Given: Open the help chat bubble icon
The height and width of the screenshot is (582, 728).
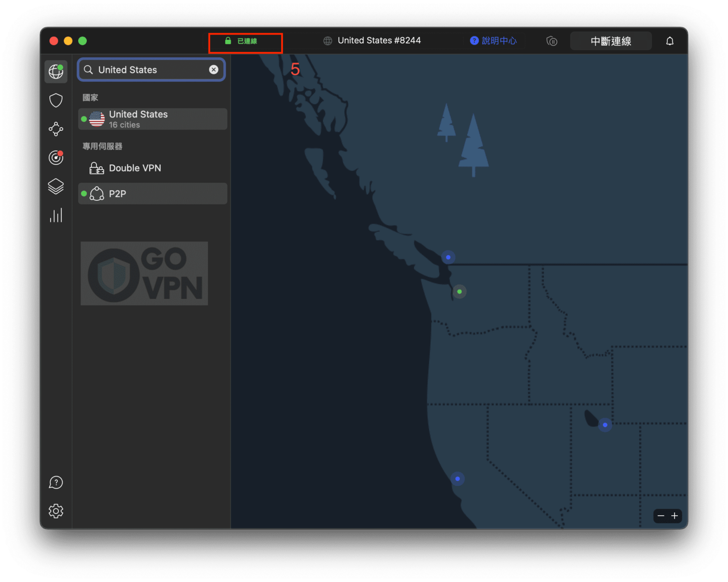Looking at the screenshot, I should [x=56, y=483].
